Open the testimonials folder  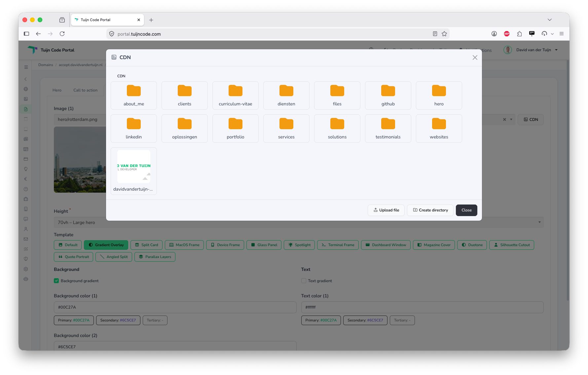388,129
